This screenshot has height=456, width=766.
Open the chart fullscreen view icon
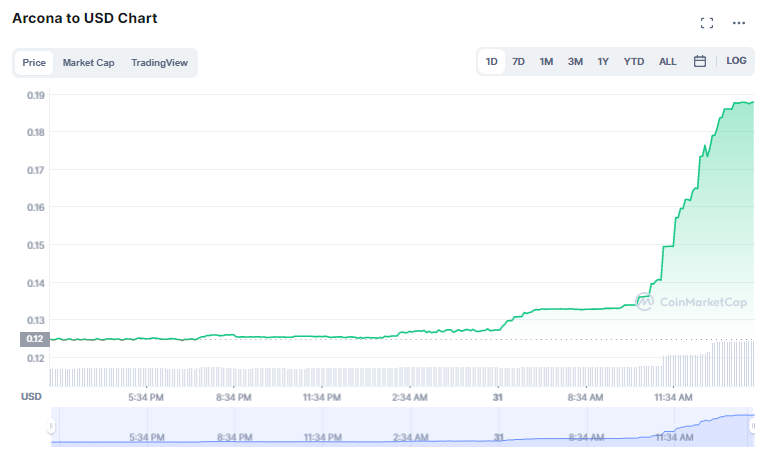pyautogui.click(x=706, y=23)
